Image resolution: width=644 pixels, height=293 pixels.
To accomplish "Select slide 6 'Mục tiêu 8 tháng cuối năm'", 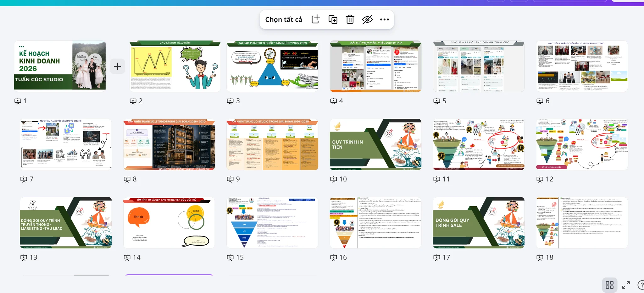I will pos(582,66).
